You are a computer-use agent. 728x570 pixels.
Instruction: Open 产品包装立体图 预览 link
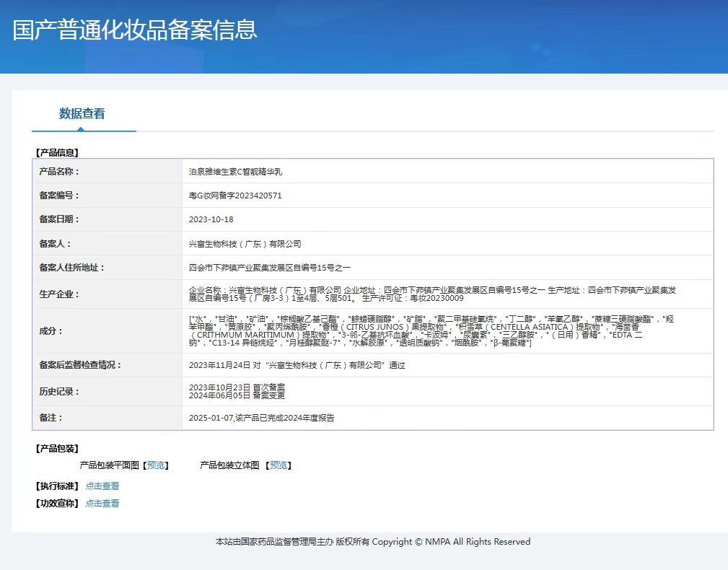click(x=279, y=465)
